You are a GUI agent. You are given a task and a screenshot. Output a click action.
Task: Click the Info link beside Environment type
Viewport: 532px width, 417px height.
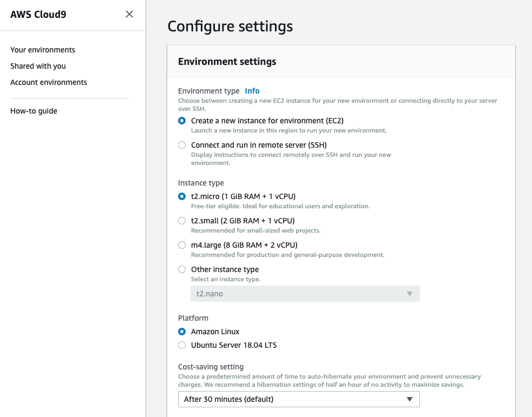[x=252, y=91]
